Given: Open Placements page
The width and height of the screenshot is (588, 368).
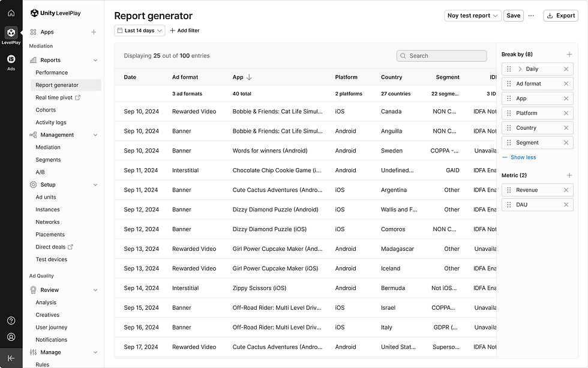Looking at the screenshot, I should click(50, 235).
